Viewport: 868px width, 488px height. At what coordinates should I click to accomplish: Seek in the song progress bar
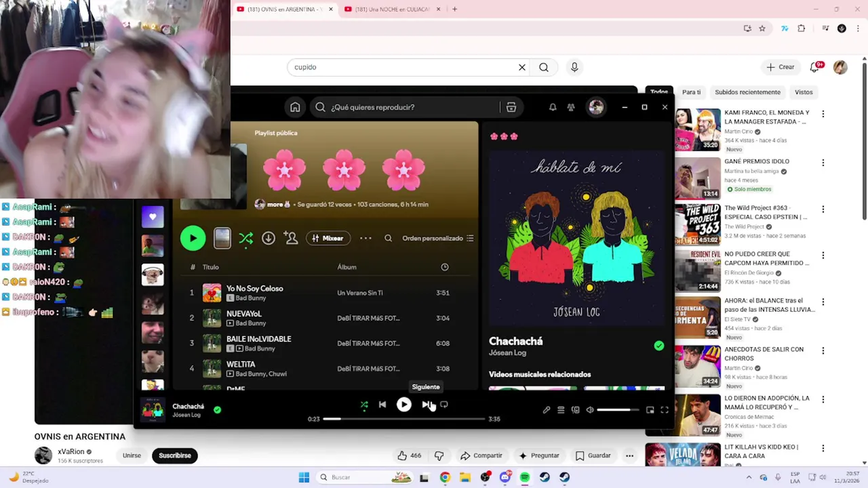[403, 419]
